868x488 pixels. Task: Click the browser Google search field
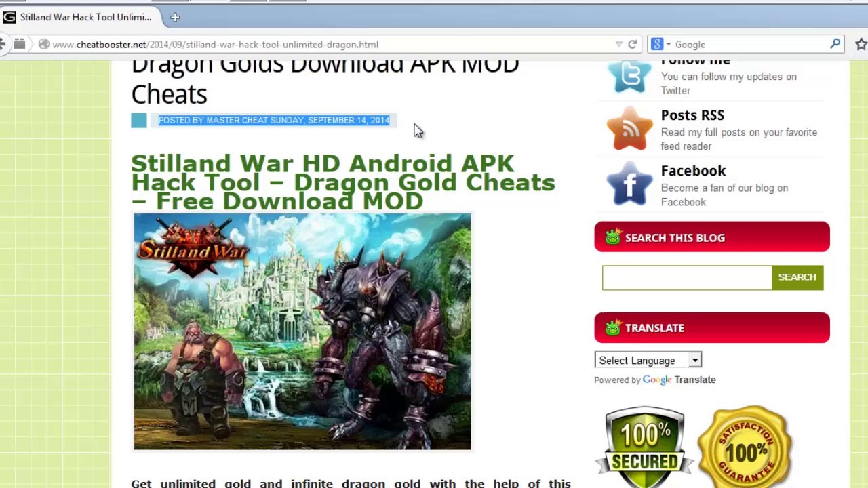[749, 45]
